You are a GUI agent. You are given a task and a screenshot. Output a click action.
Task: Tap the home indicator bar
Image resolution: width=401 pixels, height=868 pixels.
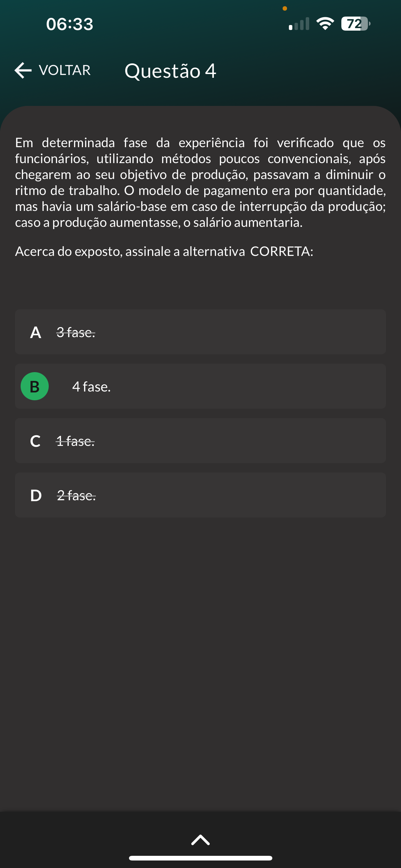[x=200, y=858]
